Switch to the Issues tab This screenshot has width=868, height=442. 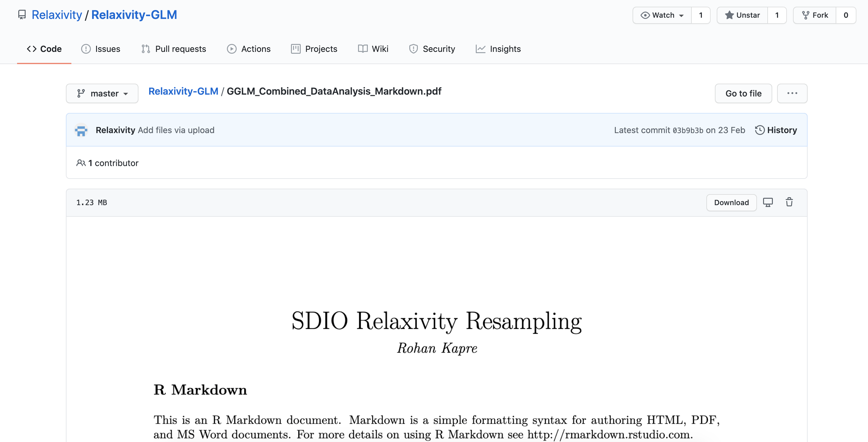101,49
